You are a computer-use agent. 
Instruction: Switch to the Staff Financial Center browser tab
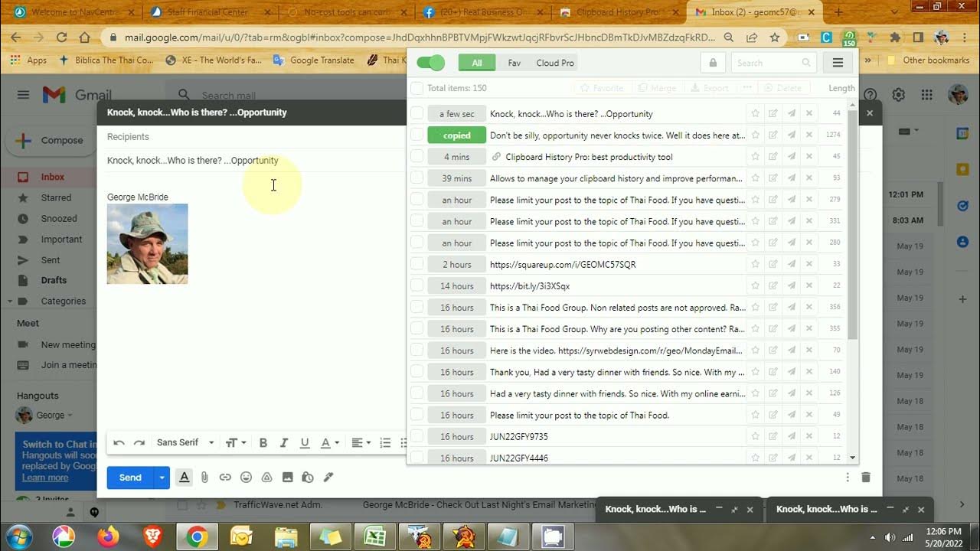point(207,12)
